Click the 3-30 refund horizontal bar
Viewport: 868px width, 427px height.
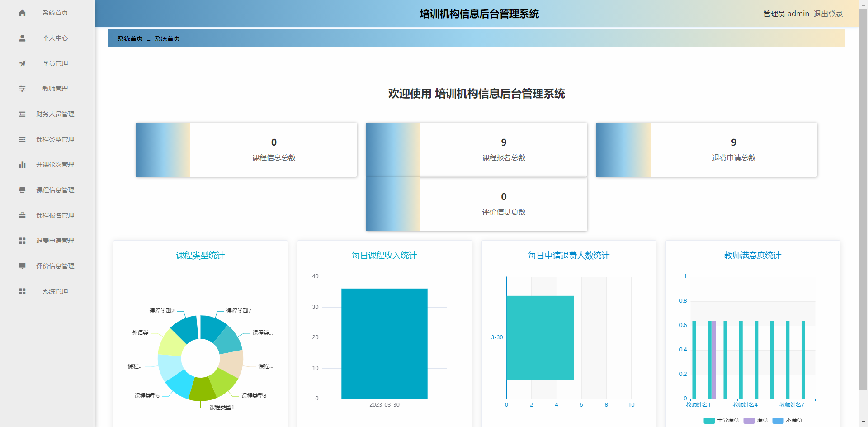tap(540, 338)
